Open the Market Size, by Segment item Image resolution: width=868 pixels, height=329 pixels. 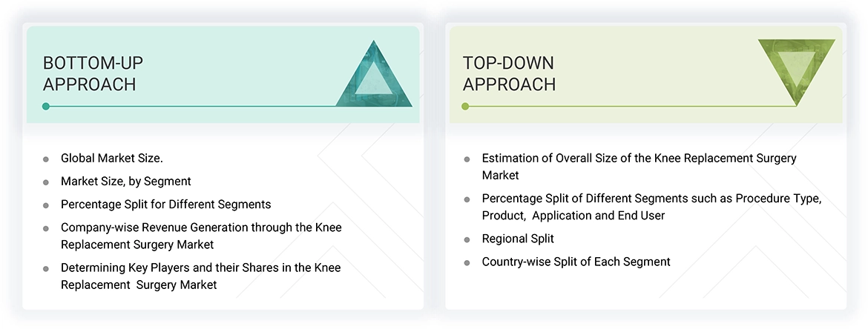(x=126, y=181)
